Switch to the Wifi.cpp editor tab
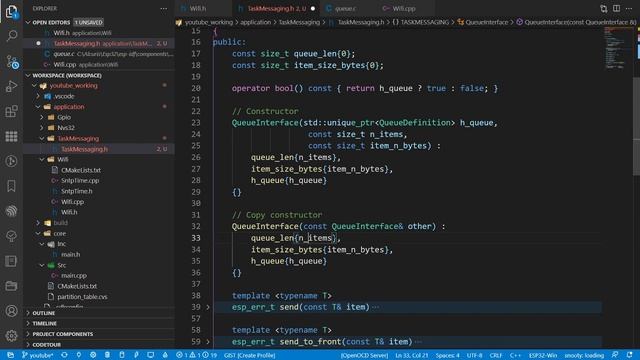The image size is (640, 360). [405, 9]
